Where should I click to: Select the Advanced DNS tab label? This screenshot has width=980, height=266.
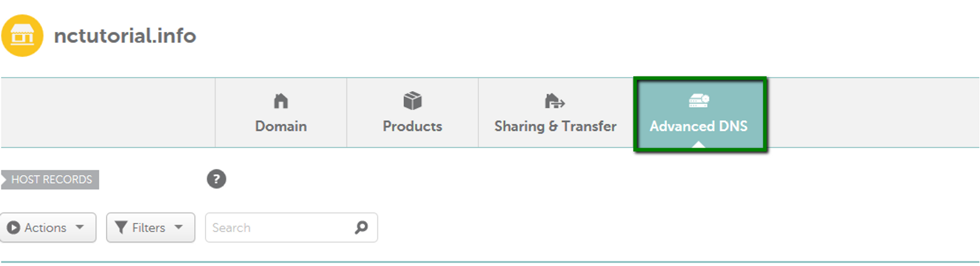coord(699,126)
